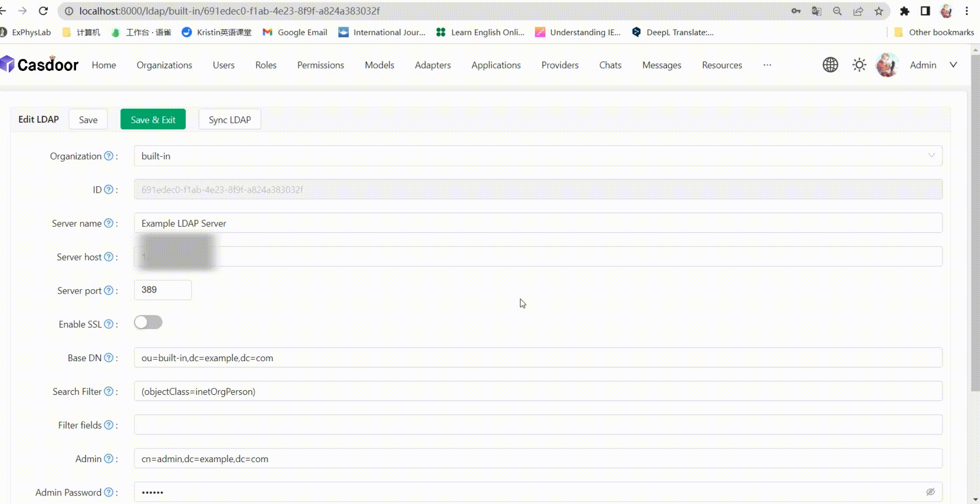Bookmark this page using the star icon
Viewport: 980px width, 504px height.
coord(879,11)
